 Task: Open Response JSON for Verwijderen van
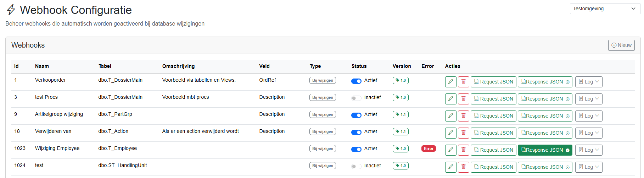pos(545,133)
